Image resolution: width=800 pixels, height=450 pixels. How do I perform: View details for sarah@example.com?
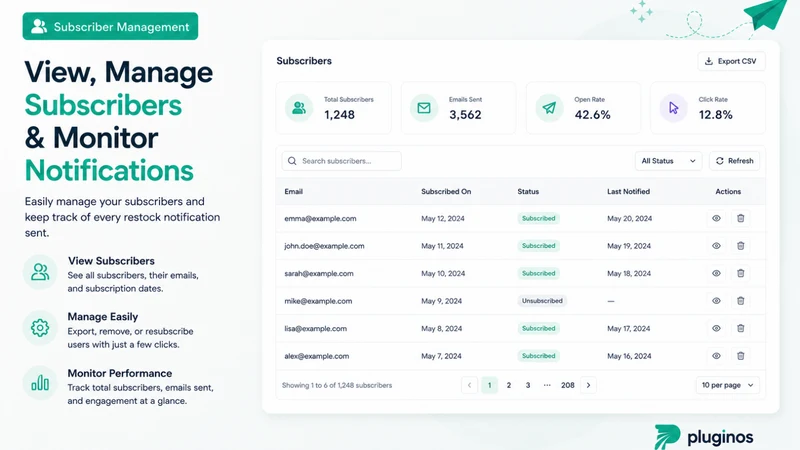716,273
